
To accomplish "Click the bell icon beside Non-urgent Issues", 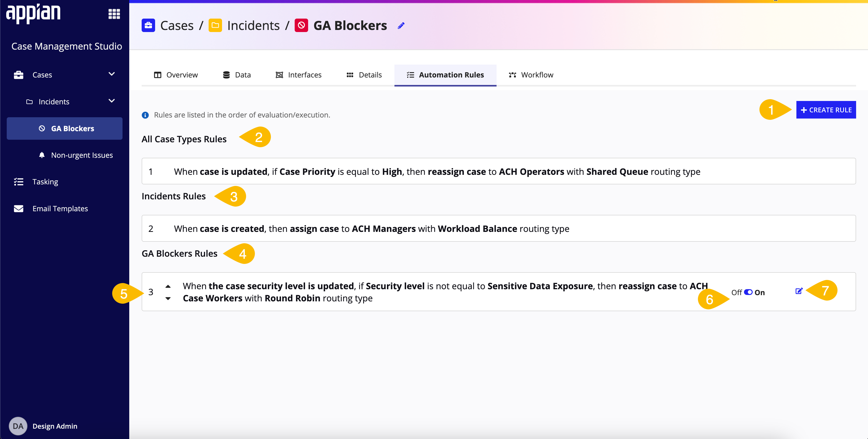I will pos(42,155).
